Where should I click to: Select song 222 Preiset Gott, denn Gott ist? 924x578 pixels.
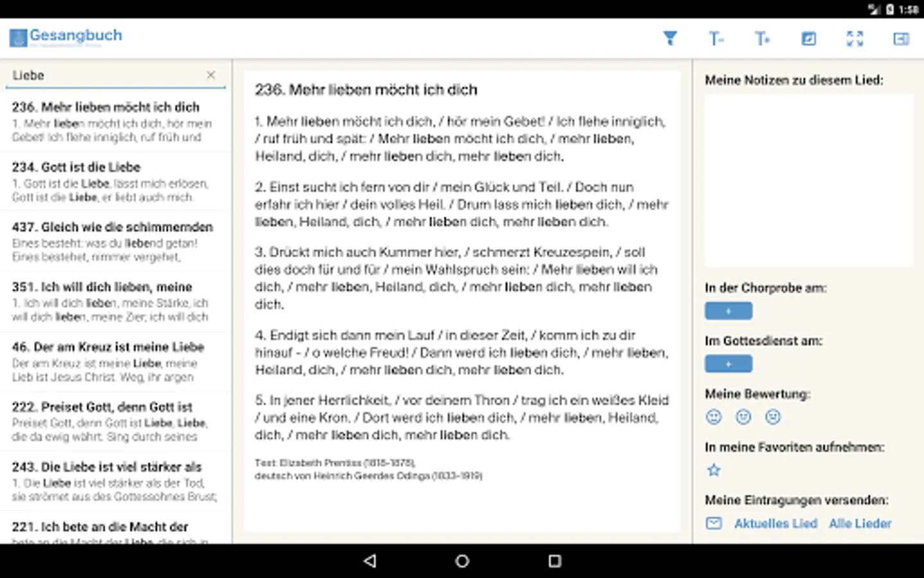click(x=116, y=421)
